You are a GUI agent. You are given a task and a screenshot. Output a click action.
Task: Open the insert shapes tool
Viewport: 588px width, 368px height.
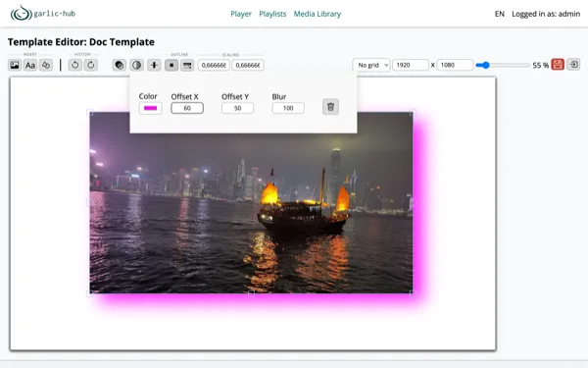click(x=46, y=65)
